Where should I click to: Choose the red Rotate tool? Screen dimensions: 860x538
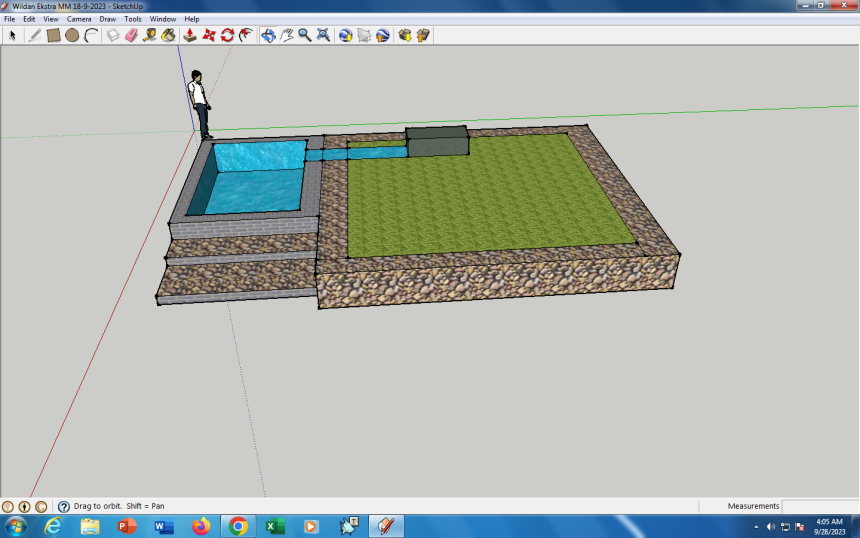coord(227,35)
